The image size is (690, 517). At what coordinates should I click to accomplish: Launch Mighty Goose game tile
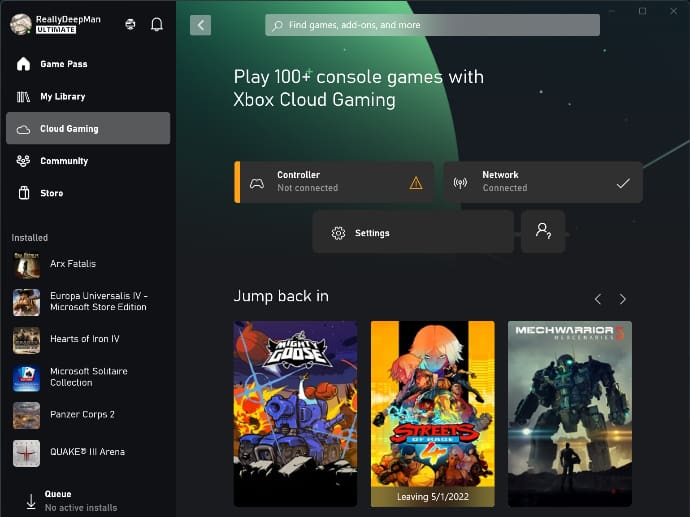295,414
